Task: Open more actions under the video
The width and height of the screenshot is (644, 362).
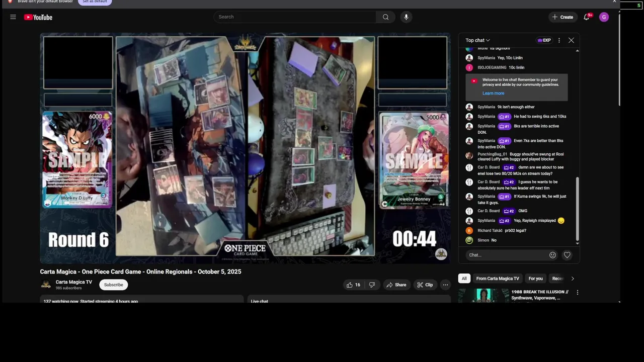Action: (x=445, y=285)
